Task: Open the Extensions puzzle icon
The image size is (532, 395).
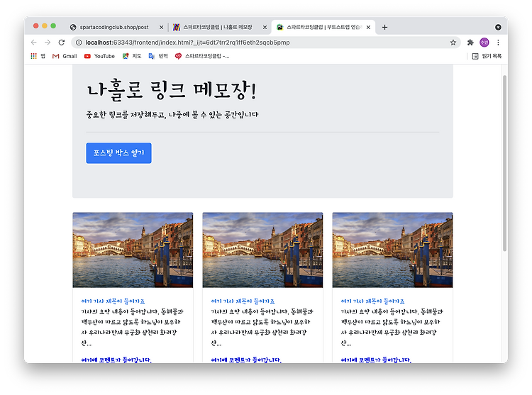Action: (x=470, y=43)
